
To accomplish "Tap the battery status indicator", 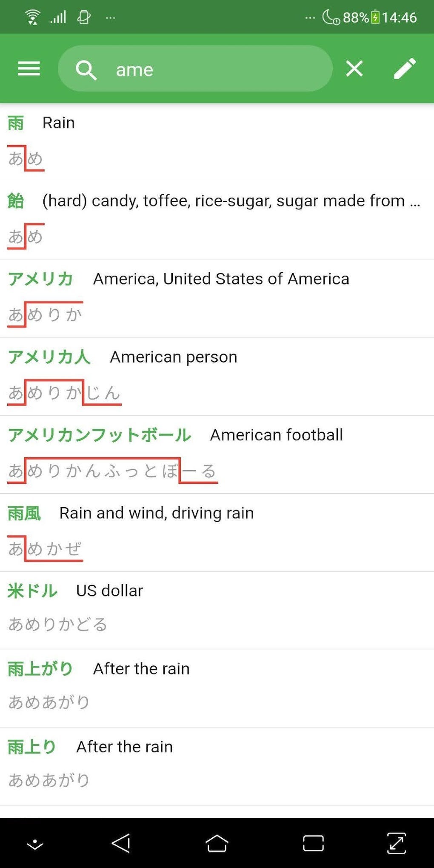I will (375, 17).
